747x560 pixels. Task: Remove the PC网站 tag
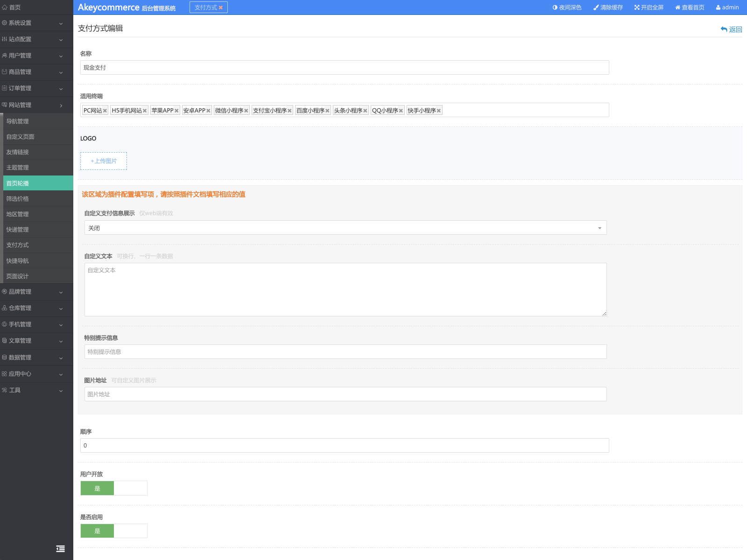pyautogui.click(x=105, y=111)
